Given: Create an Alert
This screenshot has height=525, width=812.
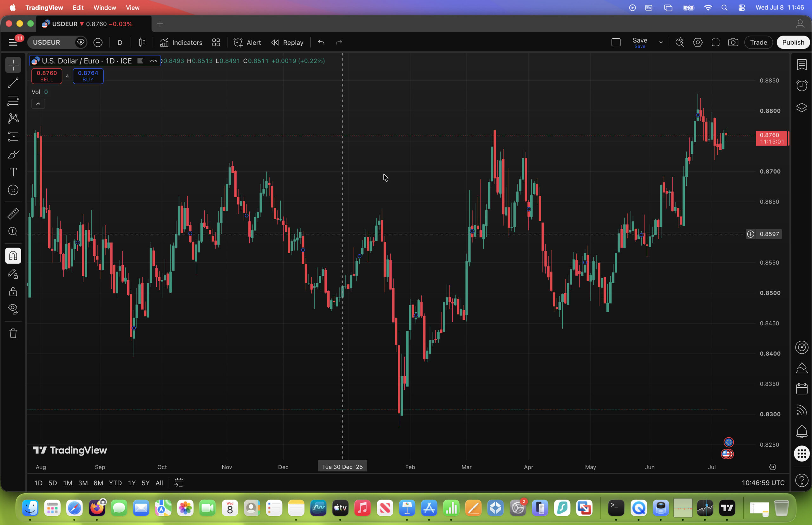Looking at the screenshot, I should (247, 42).
